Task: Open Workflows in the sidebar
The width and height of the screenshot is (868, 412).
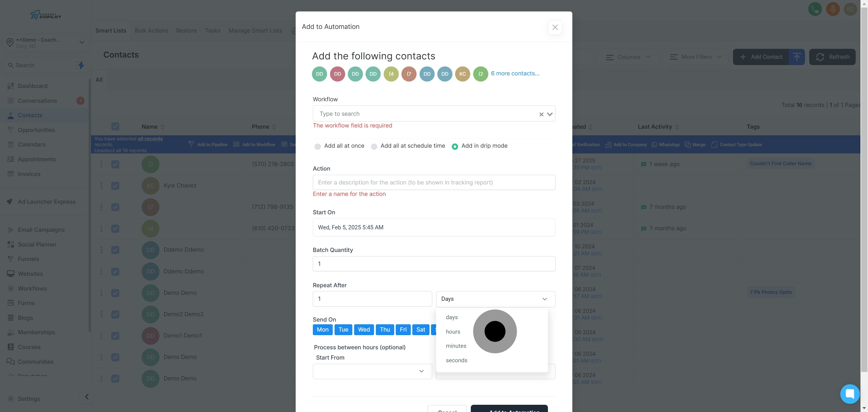Action: pyautogui.click(x=32, y=288)
